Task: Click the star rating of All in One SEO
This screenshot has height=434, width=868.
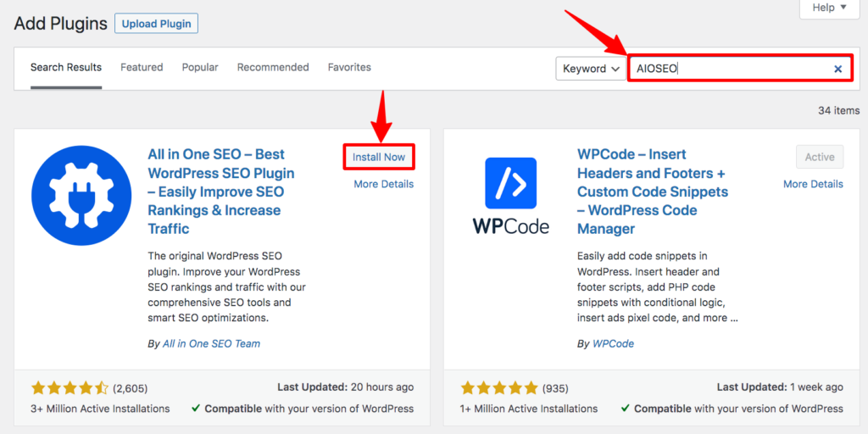Action: (x=70, y=388)
